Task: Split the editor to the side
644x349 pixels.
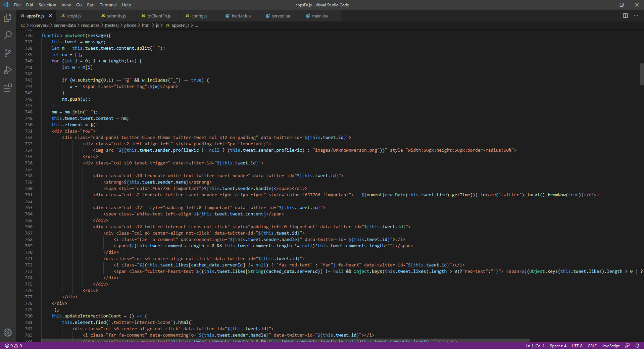Action: [625, 15]
